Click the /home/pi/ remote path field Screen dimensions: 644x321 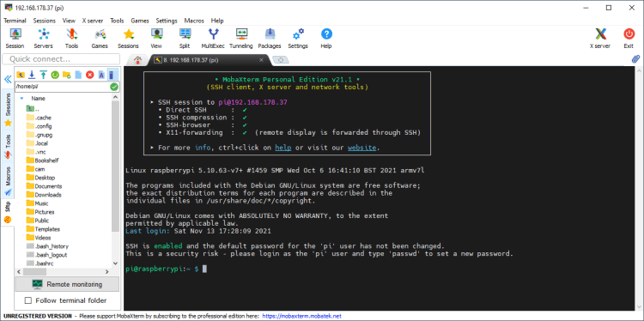[63, 87]
